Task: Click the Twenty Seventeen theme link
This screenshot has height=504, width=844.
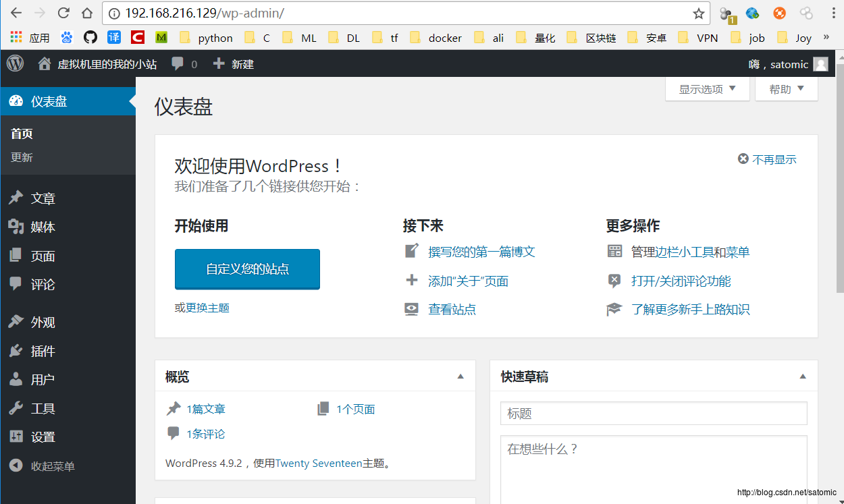Action: point(319,464)
